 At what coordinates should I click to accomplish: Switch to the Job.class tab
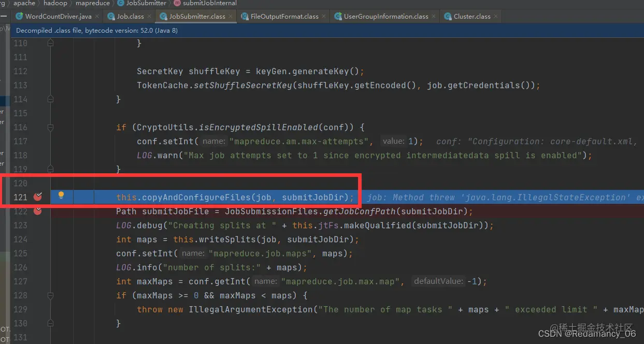click(x=130, y=16)
